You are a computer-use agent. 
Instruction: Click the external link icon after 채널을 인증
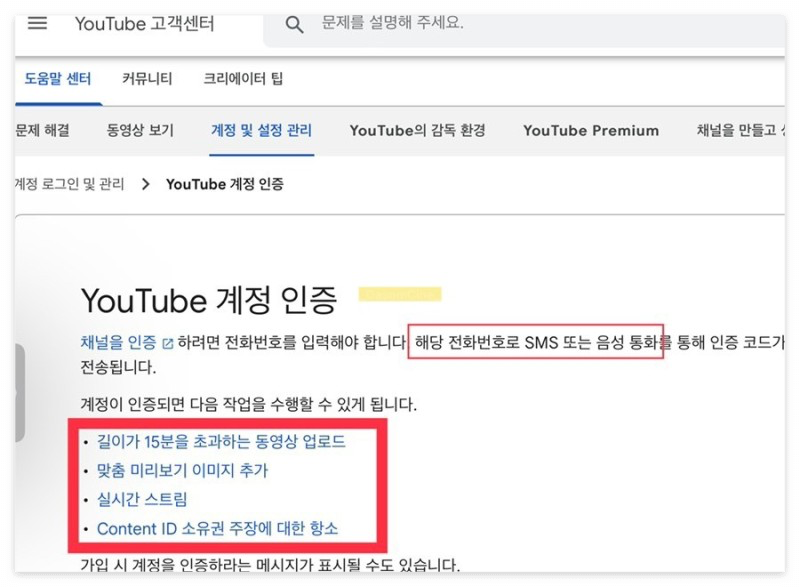167,343
